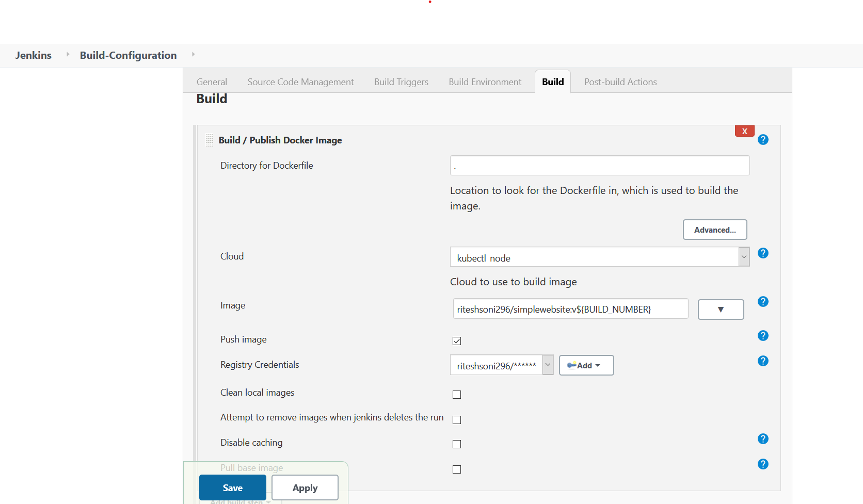The width and height of the screenshot is (863, 504).
Task: Click help icon next to Cloud dropdown
Action: 763,253
